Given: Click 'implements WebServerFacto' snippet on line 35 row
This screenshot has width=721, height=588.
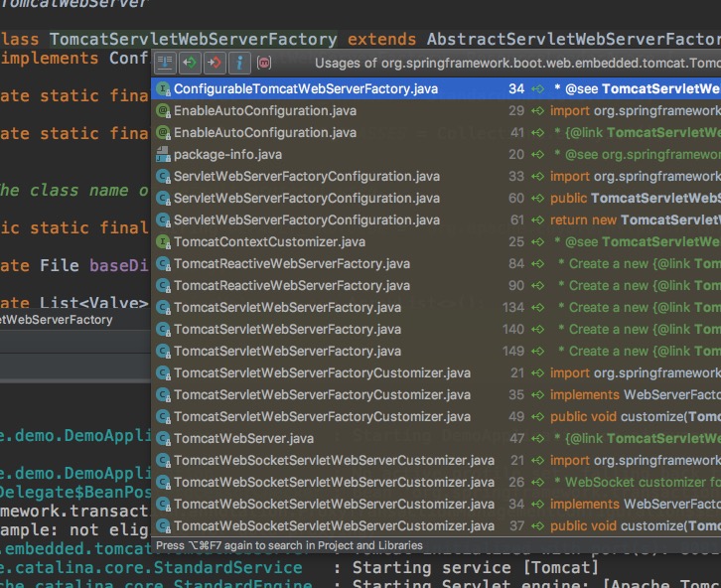Looking at the screenshot, I should tap(636, 395).
